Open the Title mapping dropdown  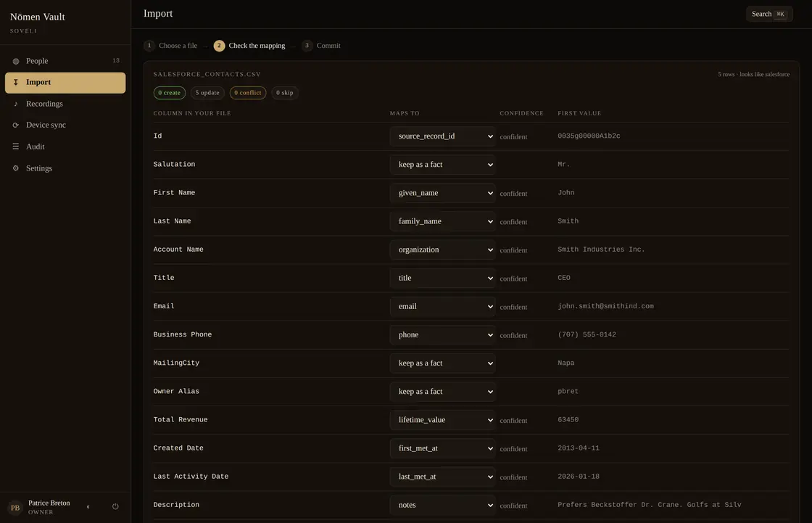(x=442, y=279)
